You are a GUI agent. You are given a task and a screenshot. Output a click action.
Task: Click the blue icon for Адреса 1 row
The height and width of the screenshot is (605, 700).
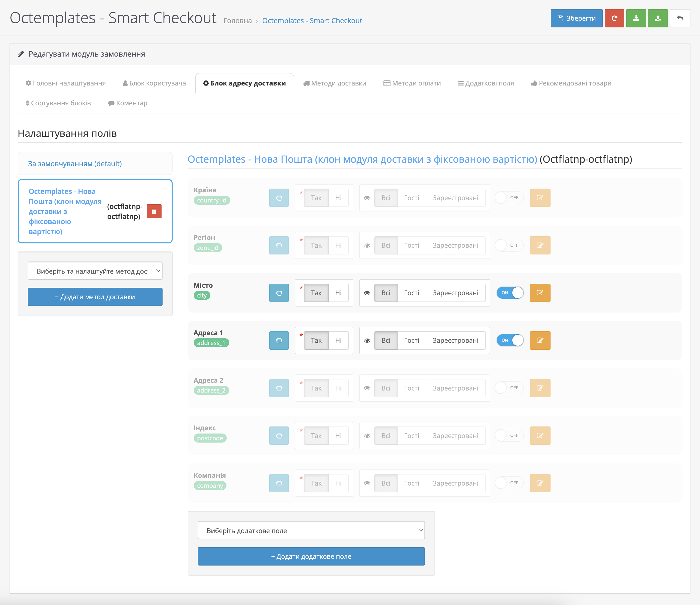coord(279,340)
